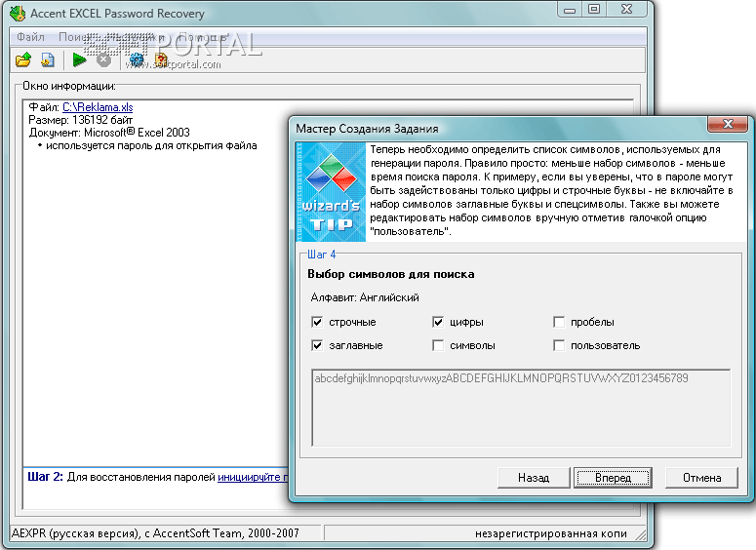Screen dimensions: 756x550
Task: Uncheck the заглавные checkbox
Action: pyautogui.click(x=317, y=345)
